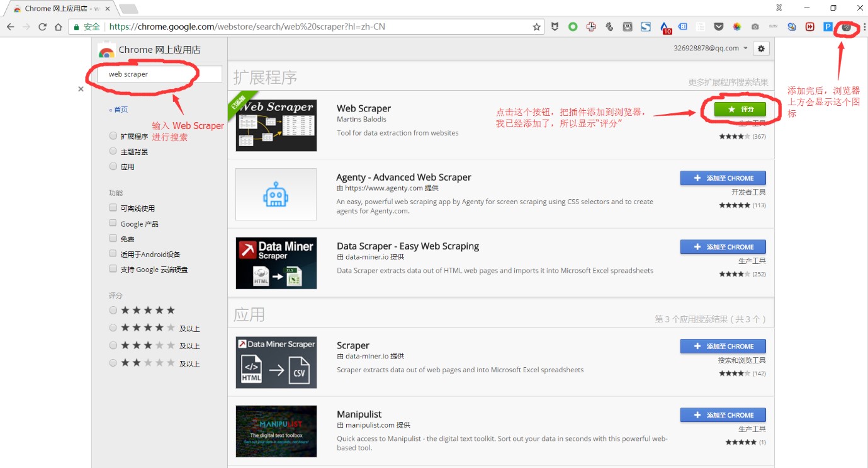Click the blue P extension icon
The width and height of the screenshot is (868, 468).
coord(828,27)
